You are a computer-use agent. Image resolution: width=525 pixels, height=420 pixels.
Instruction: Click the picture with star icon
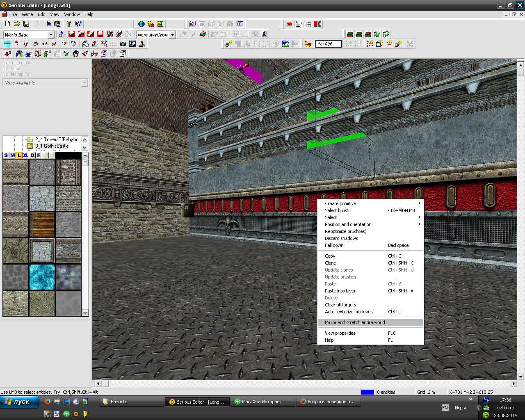pos(160,24)
